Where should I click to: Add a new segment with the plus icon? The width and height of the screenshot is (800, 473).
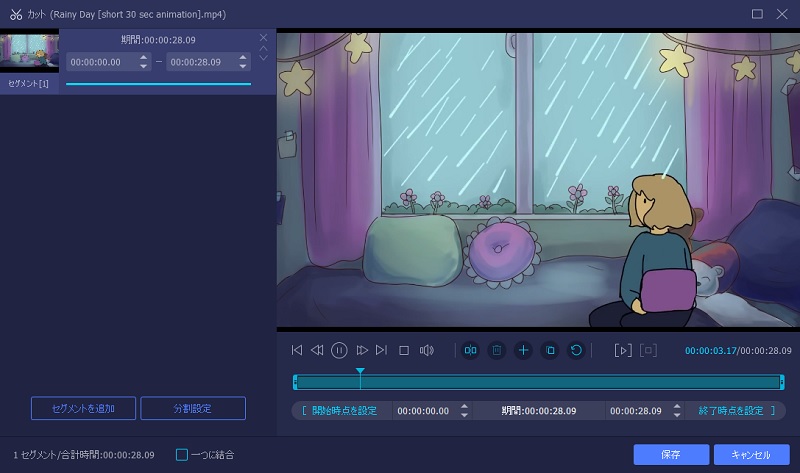tap(523, 350)
